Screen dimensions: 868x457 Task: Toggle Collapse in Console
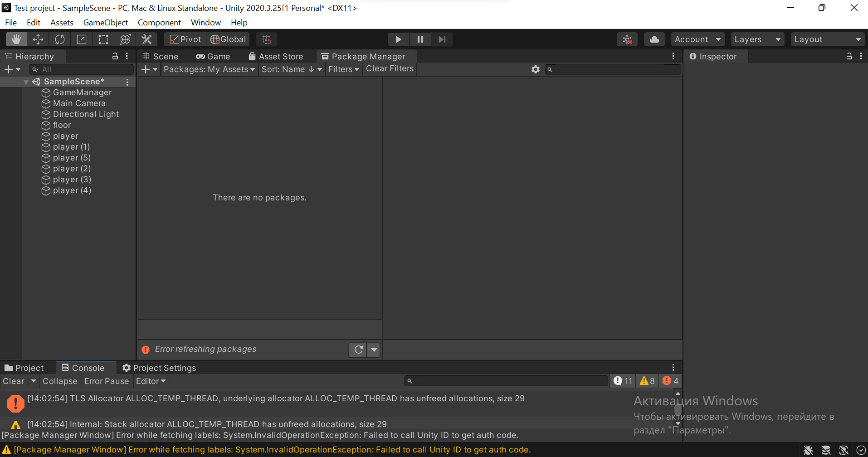[x=60, y=381]
